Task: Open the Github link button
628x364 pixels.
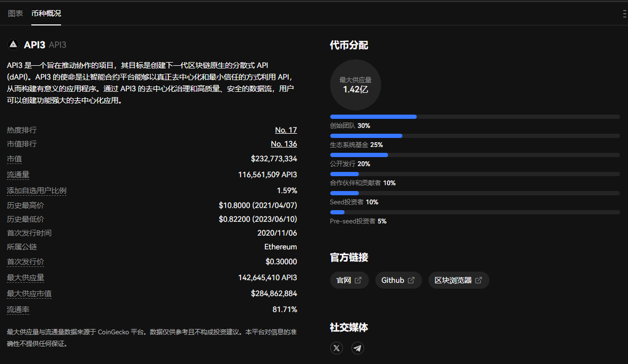Action: [x=398, y=280]
